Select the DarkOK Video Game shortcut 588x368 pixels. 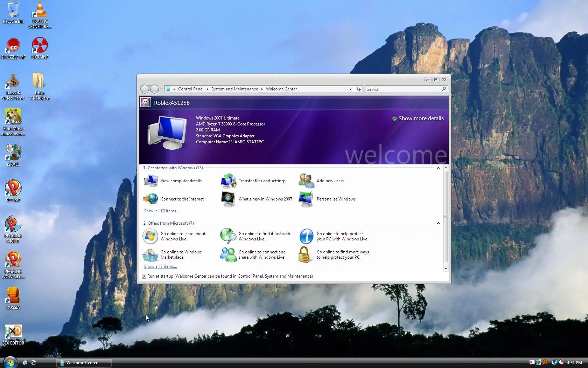point(13,87)
